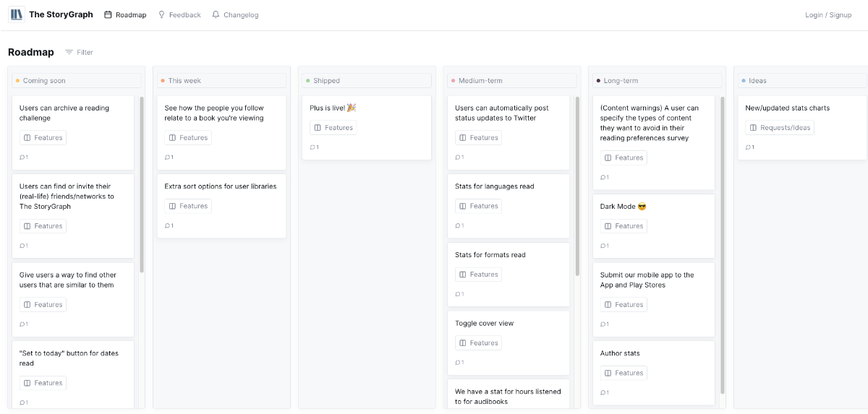The width and height of the screenshot is (868, 414).
Task: Open 'Extra sort options for user libraries' card
Action: (221, 206)
